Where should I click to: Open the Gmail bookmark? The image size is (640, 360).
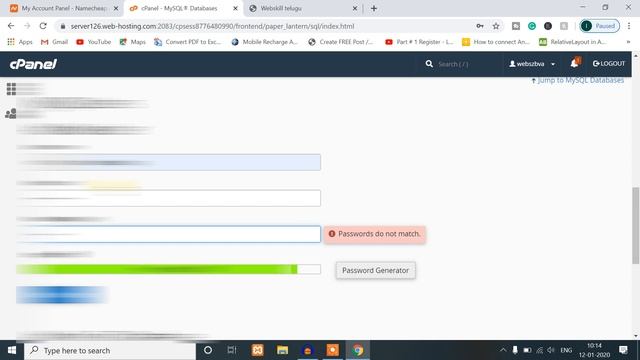click(x=54, y=42)
